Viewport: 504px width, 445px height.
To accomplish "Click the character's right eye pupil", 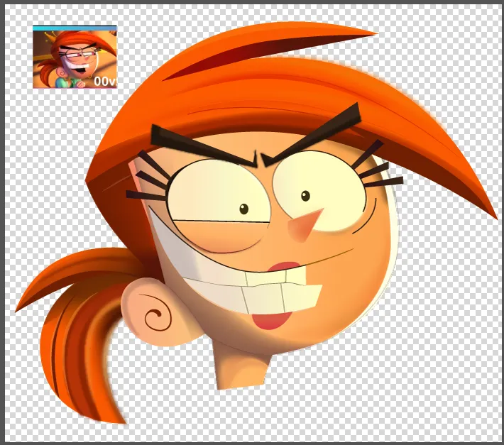I will (305, 195).
